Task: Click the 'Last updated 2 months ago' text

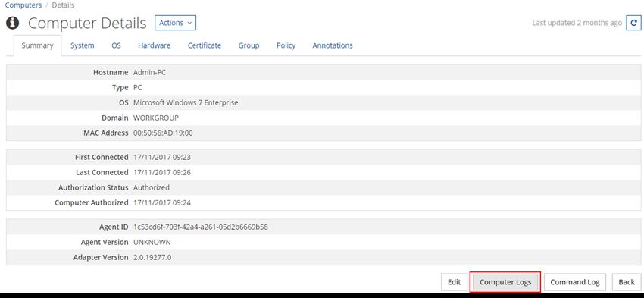Action: 577,23
